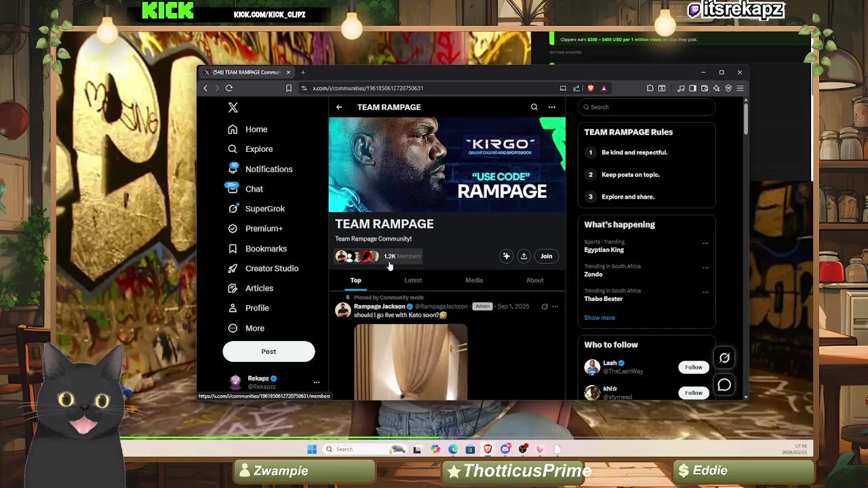Screen dimensions: 868x488
Task: Switch to the Media tab
Action: click(474, 280)
